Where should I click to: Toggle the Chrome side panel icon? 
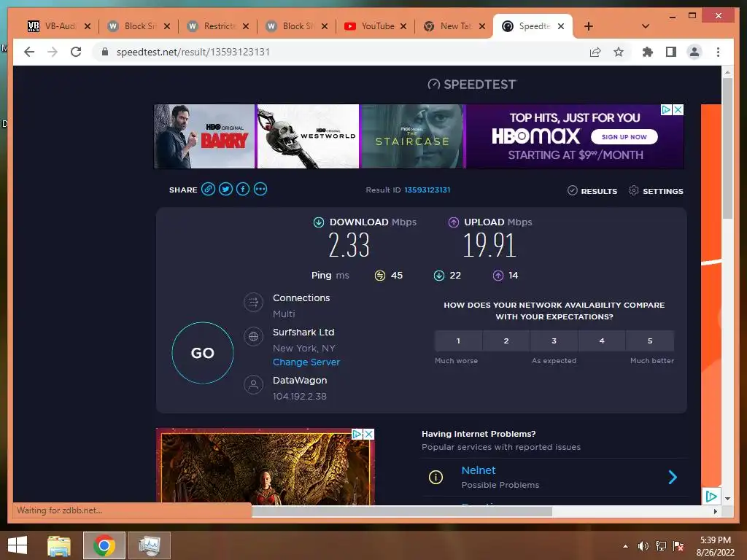[x=671, y=52]
